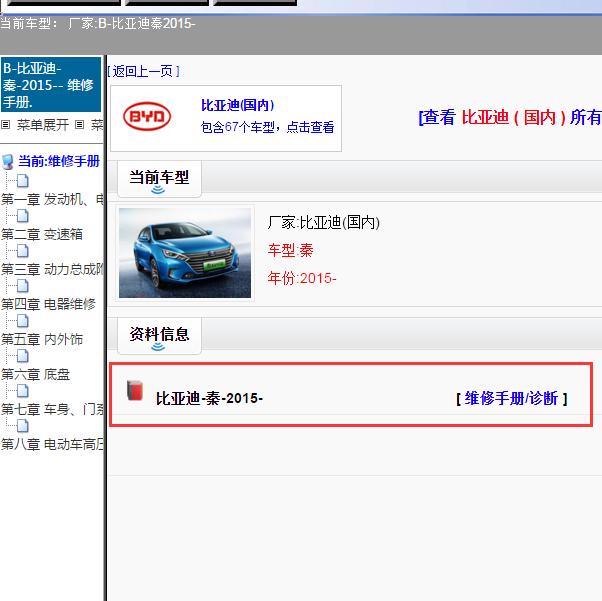
Task: Open the 当前:维修手册 tree root
Action: point(59,161)
